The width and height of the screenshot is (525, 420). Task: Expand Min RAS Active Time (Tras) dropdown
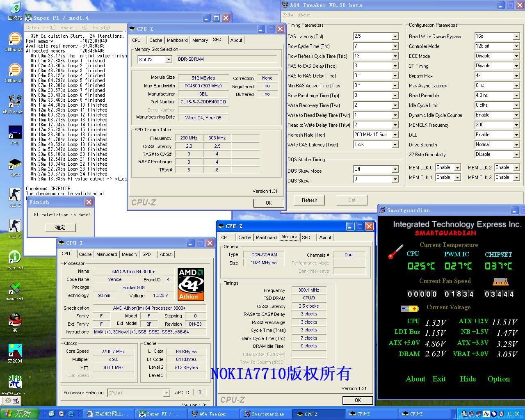pyautogui.click(x=395, y=86)
